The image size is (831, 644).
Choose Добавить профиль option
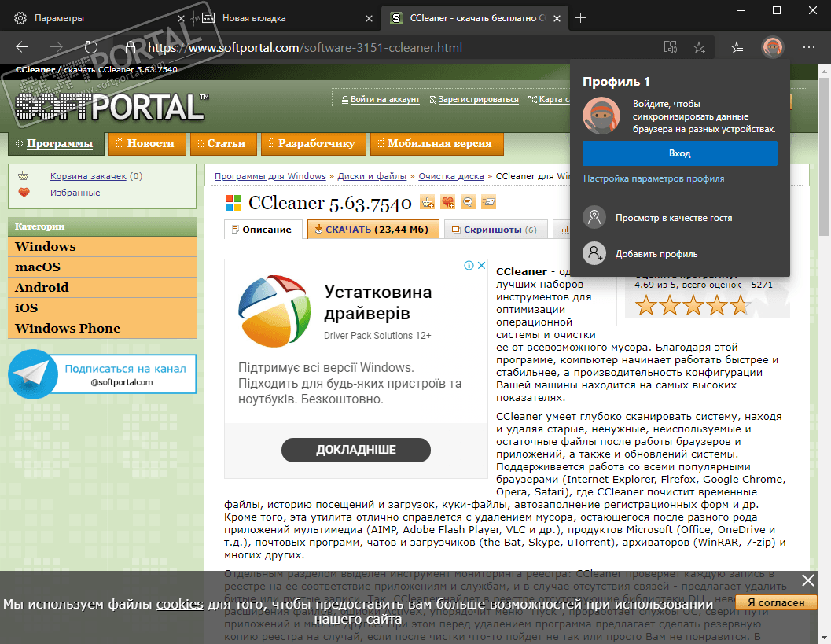click(x=679, y=254)
